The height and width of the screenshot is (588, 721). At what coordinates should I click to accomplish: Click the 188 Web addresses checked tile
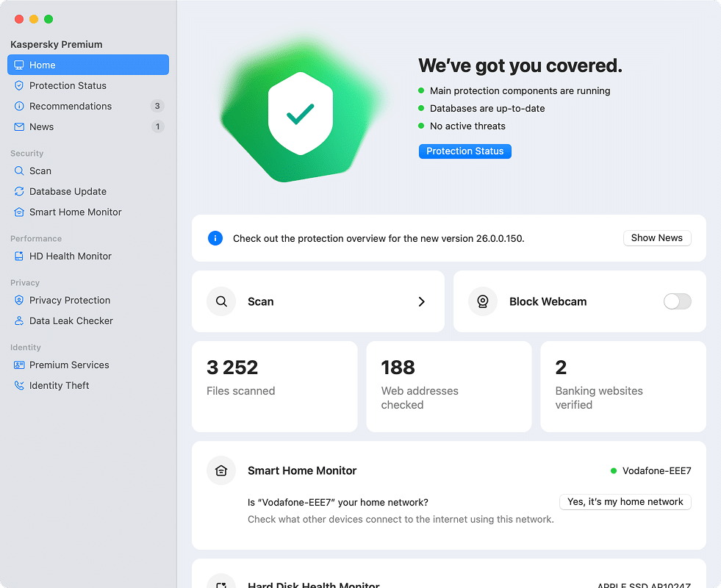click(449, 387)
